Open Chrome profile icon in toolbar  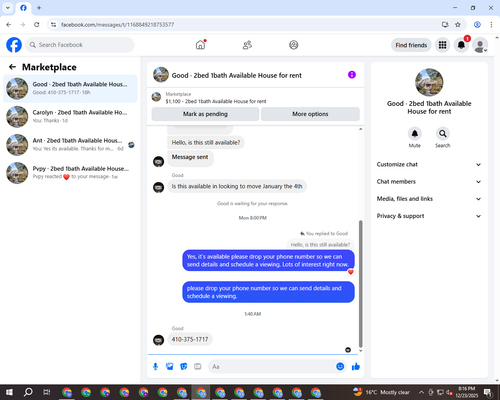pos(477,24)
